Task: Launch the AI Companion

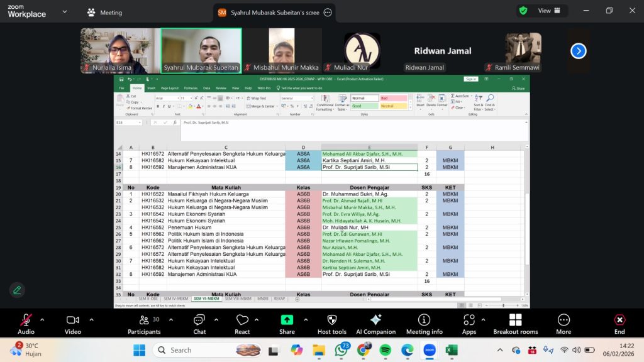Action: pos(375,323)
